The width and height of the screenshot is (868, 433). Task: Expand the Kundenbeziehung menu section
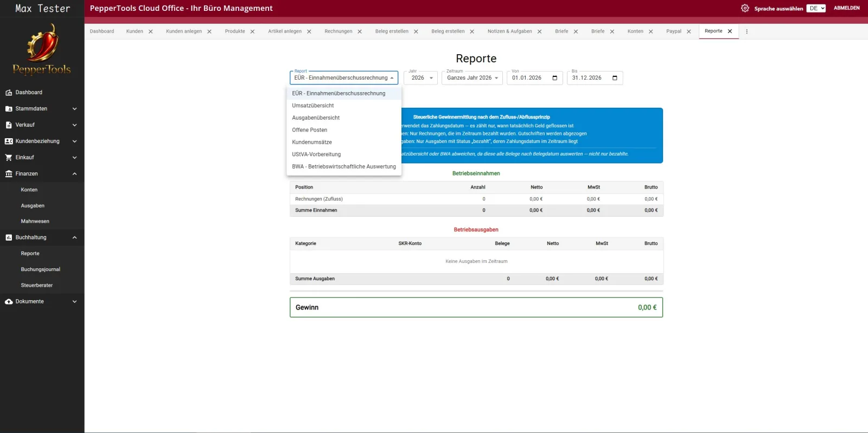point(74,141)
